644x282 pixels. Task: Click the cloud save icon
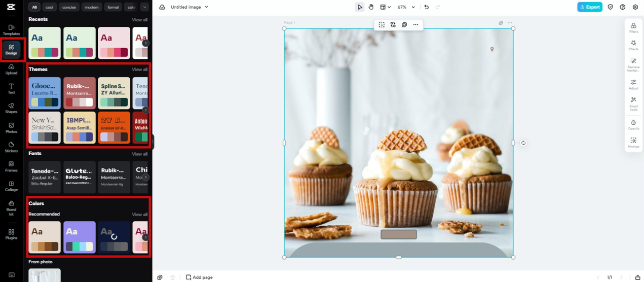[x=162, y=7]
